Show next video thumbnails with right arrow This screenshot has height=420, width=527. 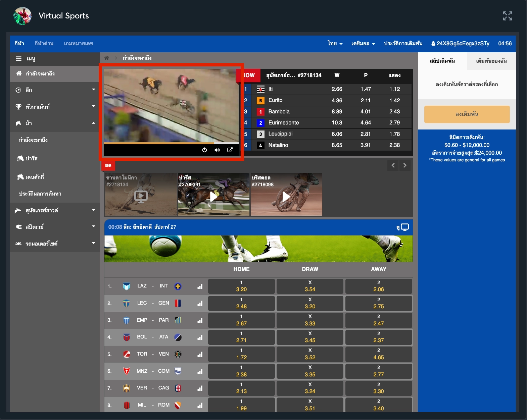pyautogui.click(x=405, y=165)
